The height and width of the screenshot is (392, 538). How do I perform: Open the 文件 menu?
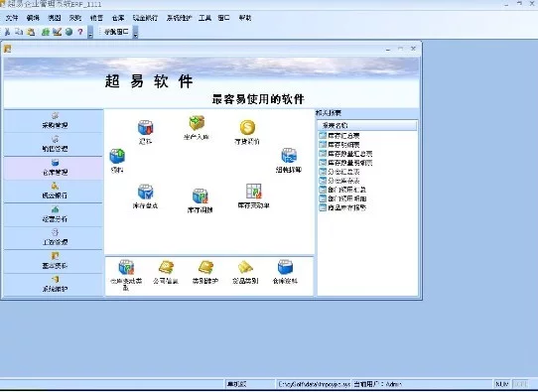(x=12, y=18)
